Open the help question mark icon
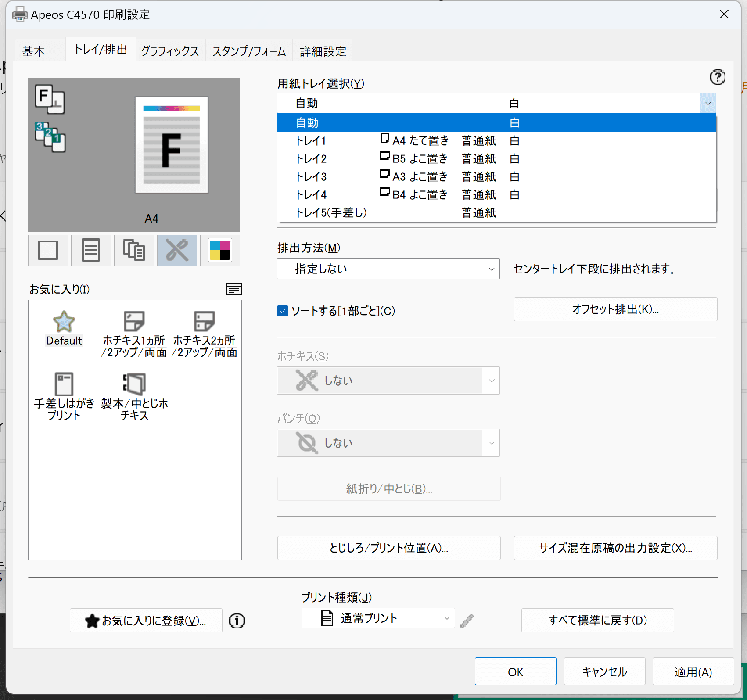This screenshot has height=700, width=747. (717, 78)
